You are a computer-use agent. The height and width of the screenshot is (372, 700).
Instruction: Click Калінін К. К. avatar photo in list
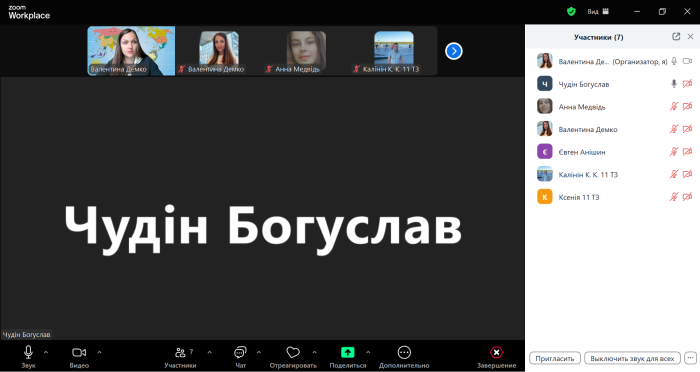coord(545,174)
